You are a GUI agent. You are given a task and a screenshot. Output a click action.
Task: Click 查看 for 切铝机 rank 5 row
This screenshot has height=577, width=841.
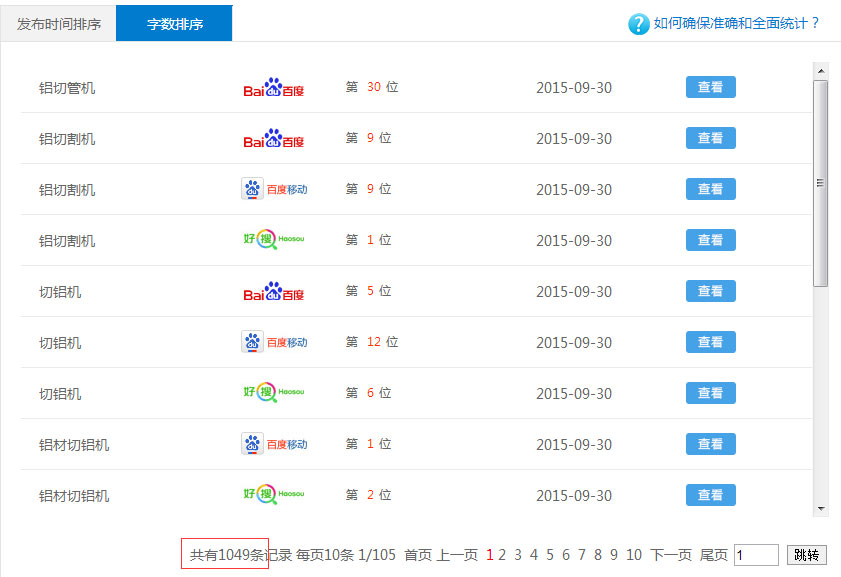711,291
